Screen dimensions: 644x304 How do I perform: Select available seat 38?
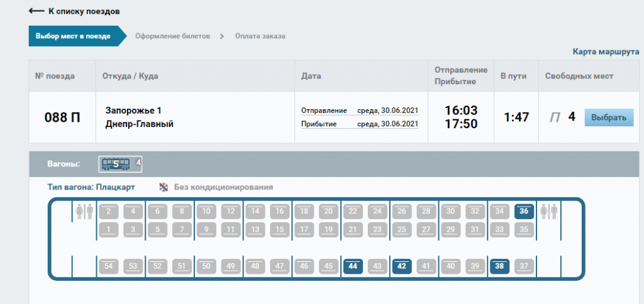click(499, 266)
